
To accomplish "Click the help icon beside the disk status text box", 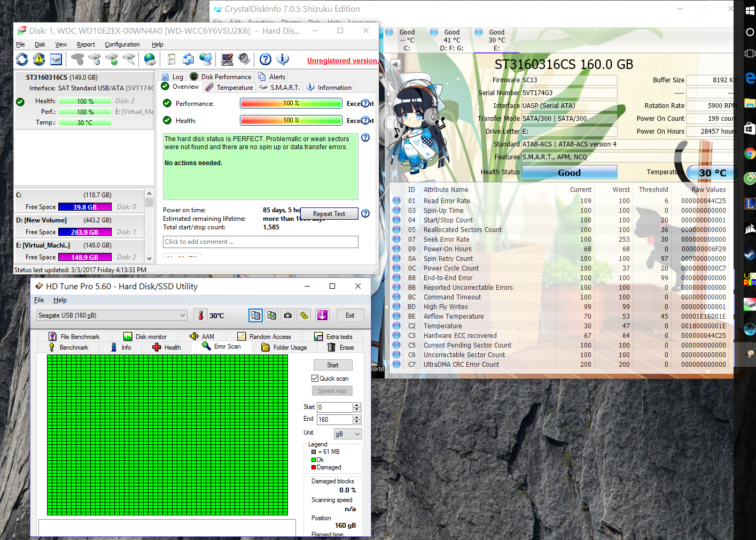I will (365, 137).
